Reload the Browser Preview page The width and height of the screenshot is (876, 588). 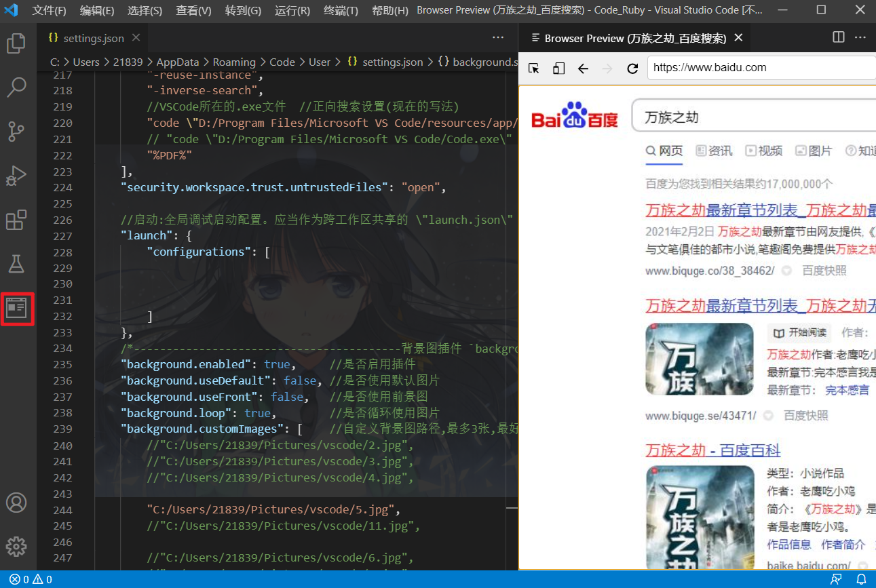tap(632, 68)
